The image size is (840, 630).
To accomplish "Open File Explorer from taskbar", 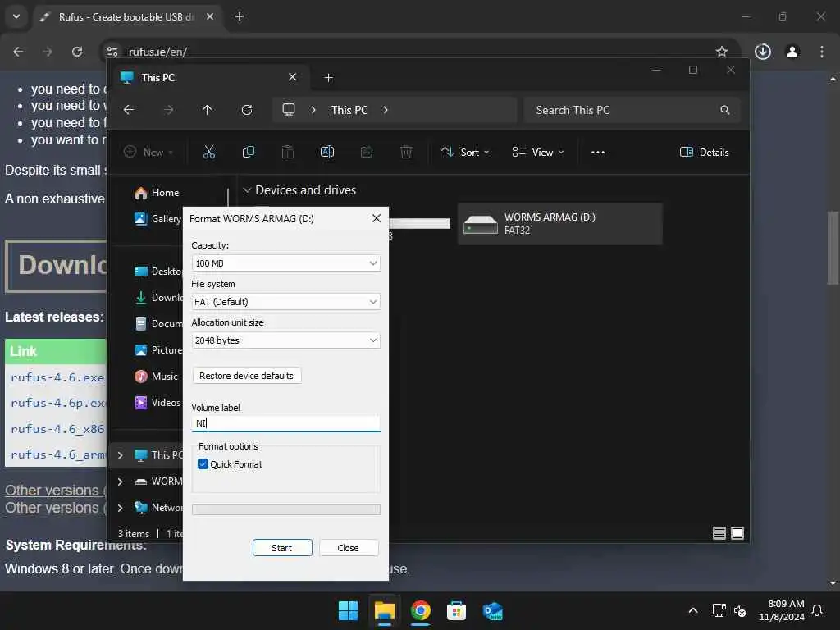I will 384,610.
